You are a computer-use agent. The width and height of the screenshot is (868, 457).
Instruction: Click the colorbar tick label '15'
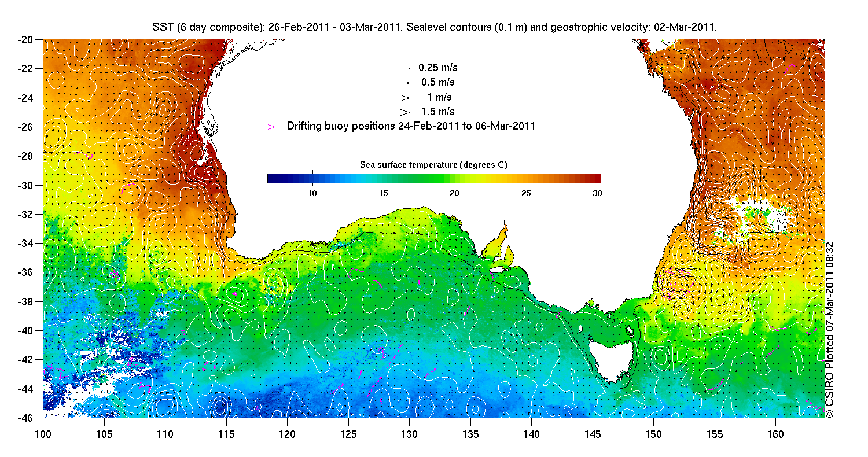coord(383,193)
